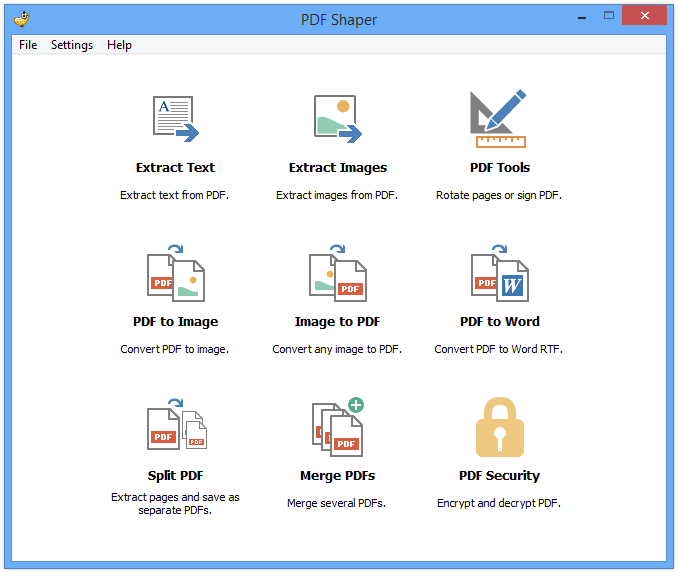This screenshot has height=573, width=678.
Task: Click "Extract pages and save as separate PDFs." text
Action: 175,504
